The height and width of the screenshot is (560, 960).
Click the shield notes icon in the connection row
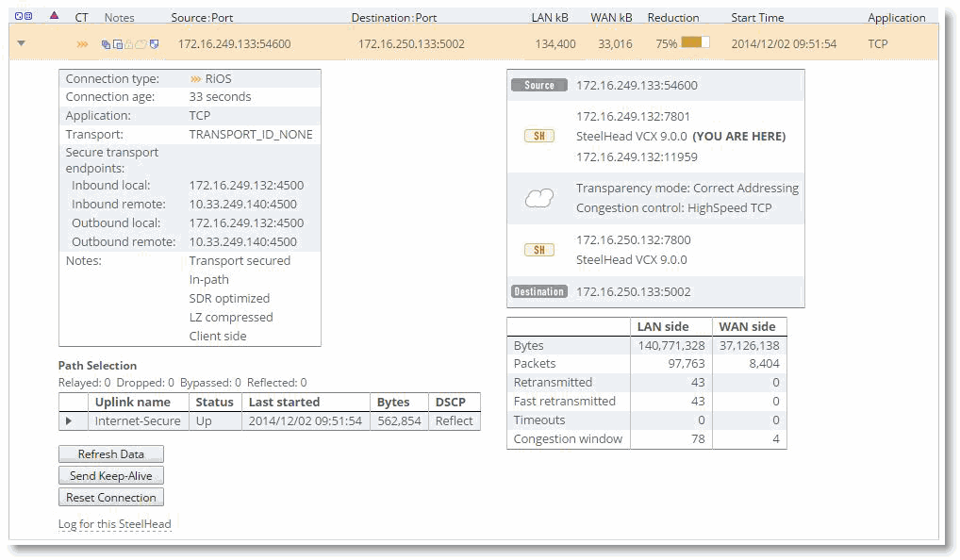[154, 44]
